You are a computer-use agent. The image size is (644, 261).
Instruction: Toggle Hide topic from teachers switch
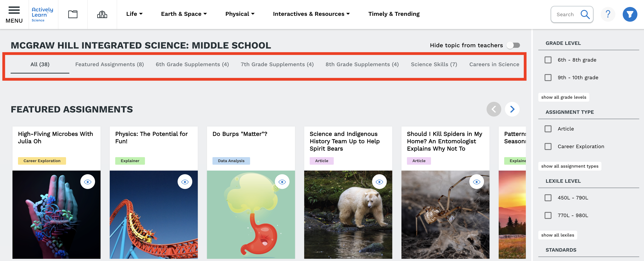click(x=513, y=45)
